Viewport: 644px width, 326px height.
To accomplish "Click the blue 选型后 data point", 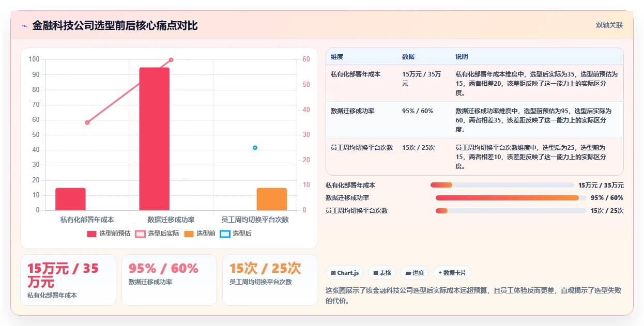I will 255,148.
